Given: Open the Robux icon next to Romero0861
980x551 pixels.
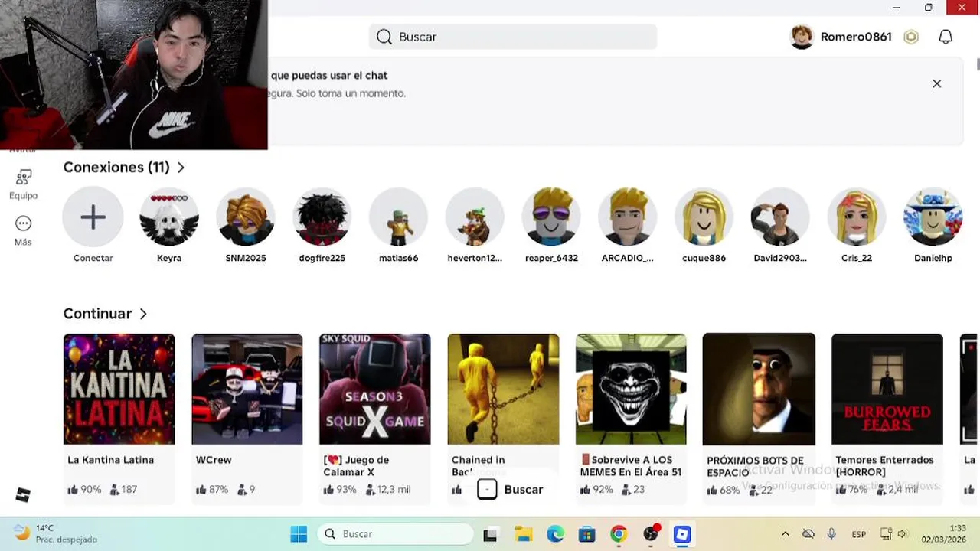Looking at the screenshot, I should point(911,37).
